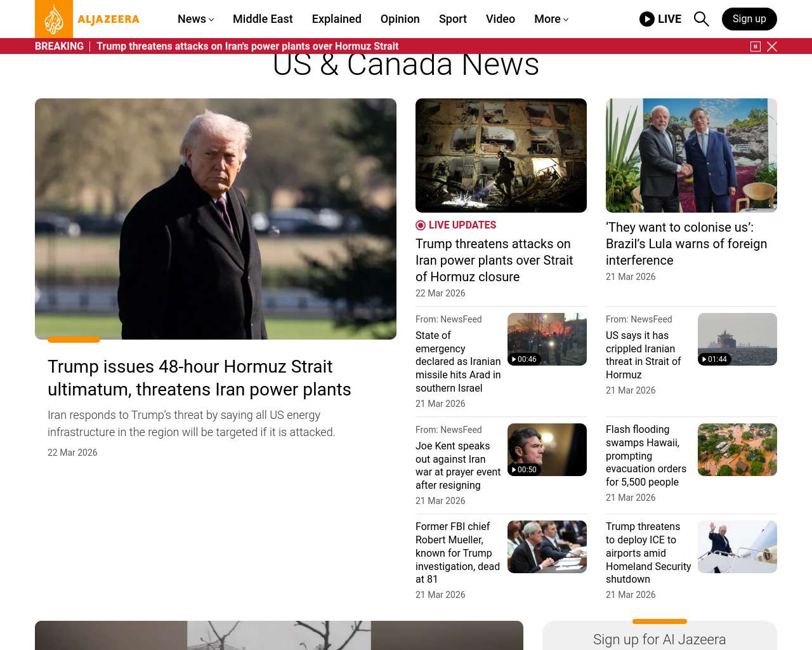The height and width of the screenshot is (650, 812).
Task: Navigate to Sport section
Action: click(x=453, y=19)
